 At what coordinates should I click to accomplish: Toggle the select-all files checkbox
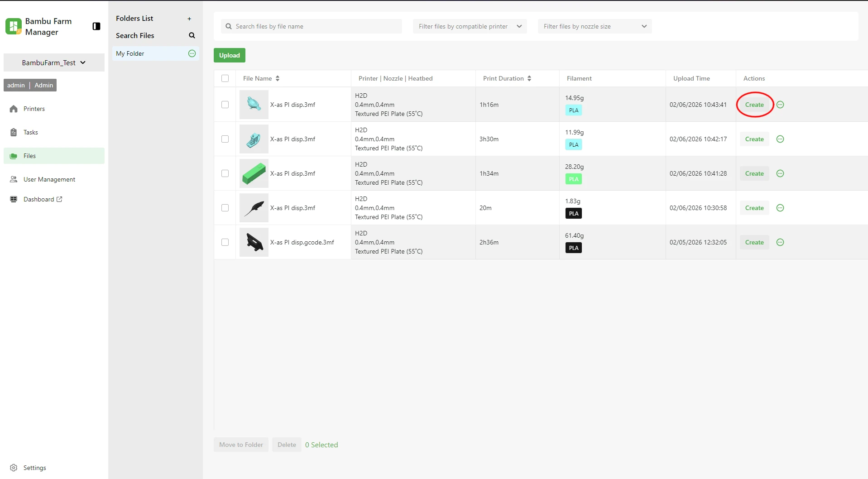pos(225,78)
